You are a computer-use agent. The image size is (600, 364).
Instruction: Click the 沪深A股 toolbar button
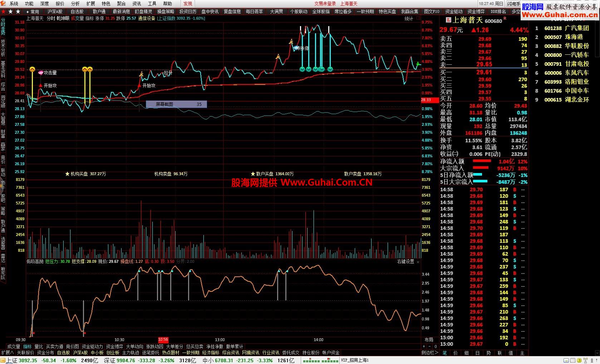coord(55,11)
